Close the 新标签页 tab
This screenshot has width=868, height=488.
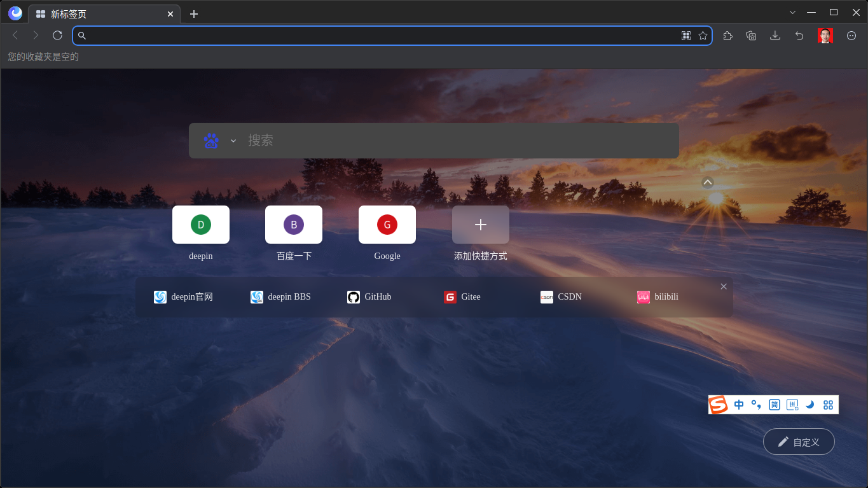click(170, 14)
